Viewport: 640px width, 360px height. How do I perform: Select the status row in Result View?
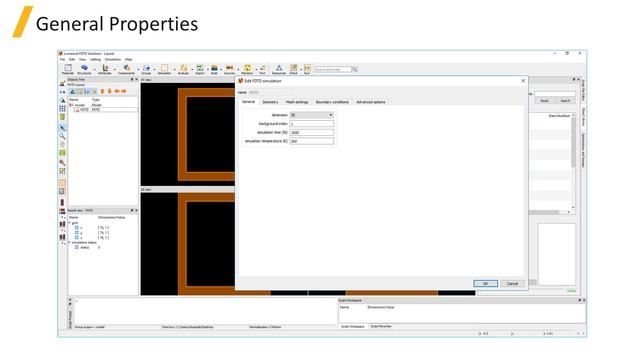[x=104, y=247]
